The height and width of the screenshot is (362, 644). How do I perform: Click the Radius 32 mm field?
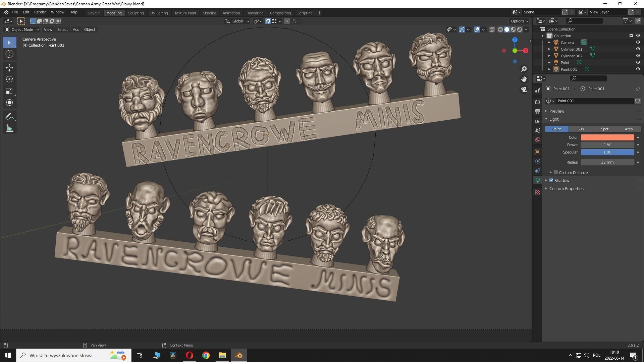coord(607,162)
